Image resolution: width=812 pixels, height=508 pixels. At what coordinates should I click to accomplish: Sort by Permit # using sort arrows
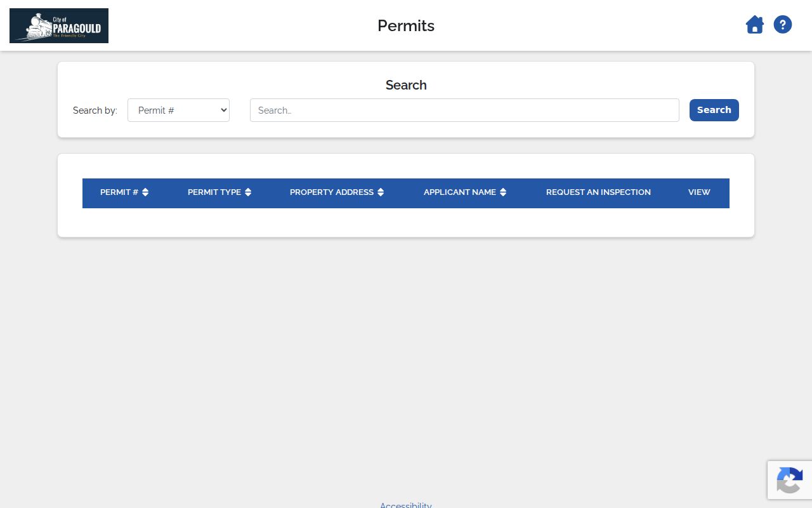pyautogui.click(x=145, y=192)
